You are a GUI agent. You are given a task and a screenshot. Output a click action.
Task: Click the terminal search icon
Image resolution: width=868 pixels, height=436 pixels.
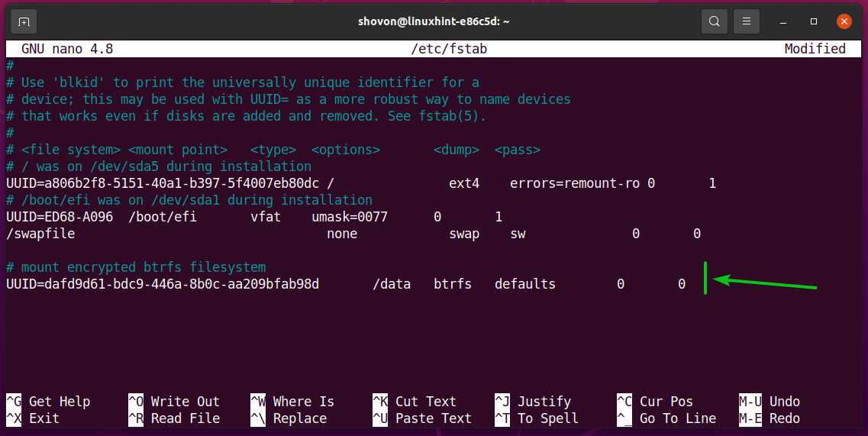coord(714,21)
